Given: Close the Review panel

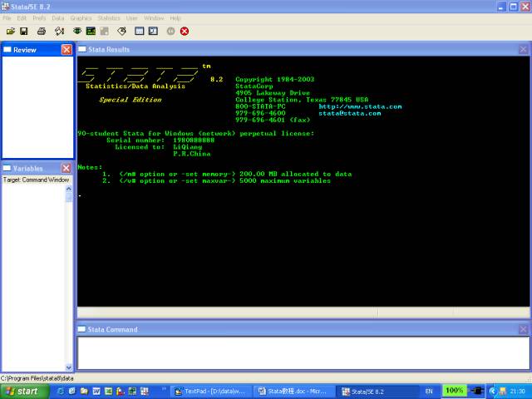Looking at the screenshot, I should (x=66, y=50).
